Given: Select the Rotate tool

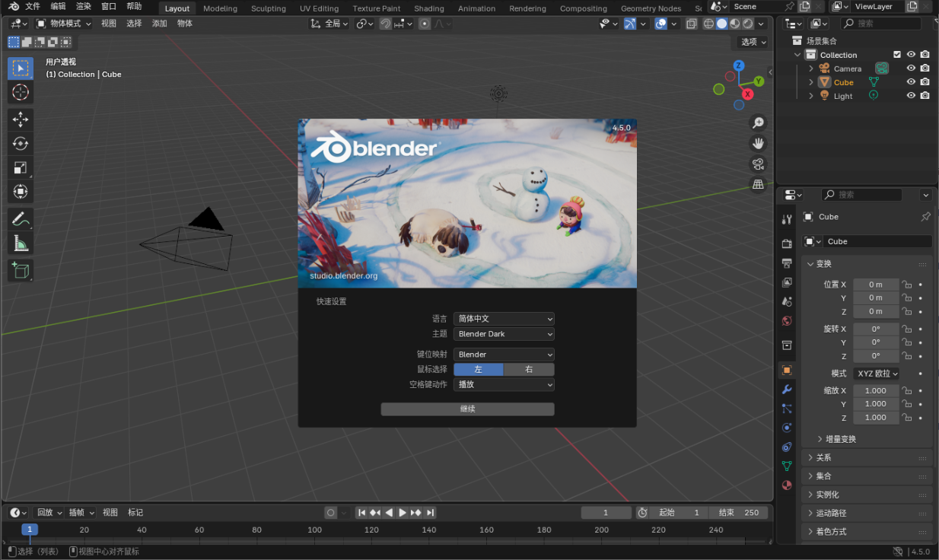Looking at the screenshot, I should [21, 144].
